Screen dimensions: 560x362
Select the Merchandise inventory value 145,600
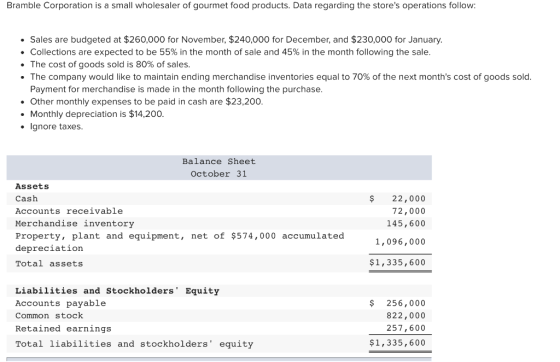(x=406, y=223)
